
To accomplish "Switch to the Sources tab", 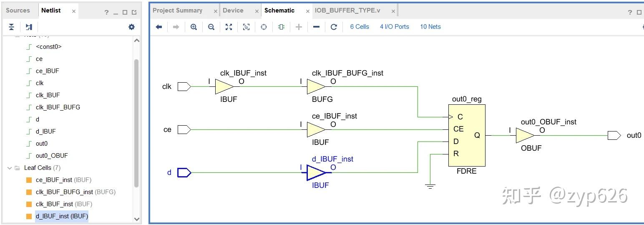I will 18,10.
